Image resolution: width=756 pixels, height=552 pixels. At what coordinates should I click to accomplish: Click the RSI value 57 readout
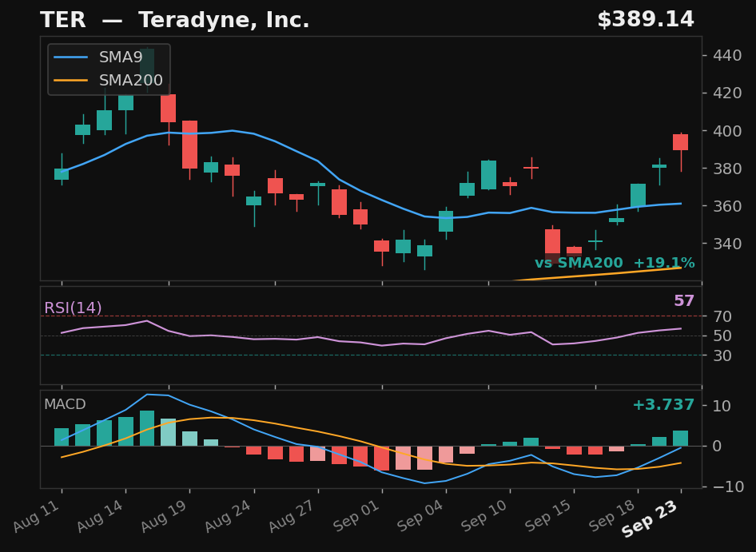click(x=684, y=301)
